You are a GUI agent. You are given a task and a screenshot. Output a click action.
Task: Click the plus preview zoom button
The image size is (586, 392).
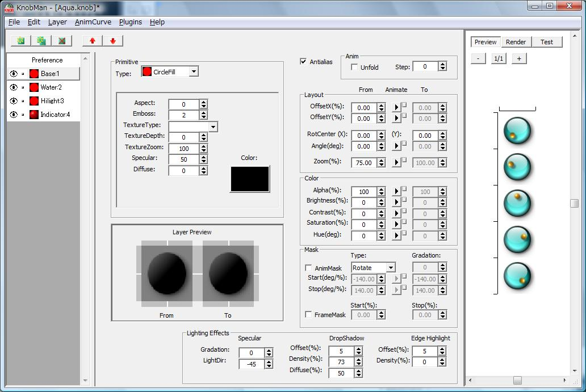coord(518,58)
